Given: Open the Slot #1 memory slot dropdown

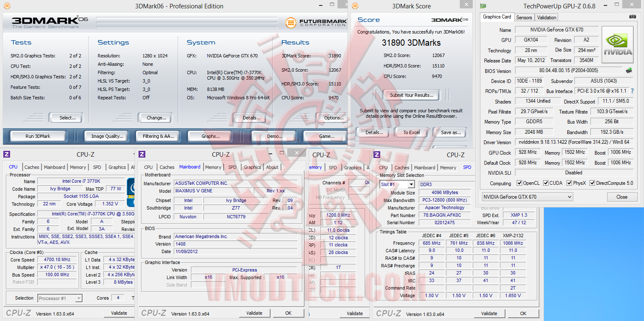Looking at the screenshot, I should click(397, 184).
